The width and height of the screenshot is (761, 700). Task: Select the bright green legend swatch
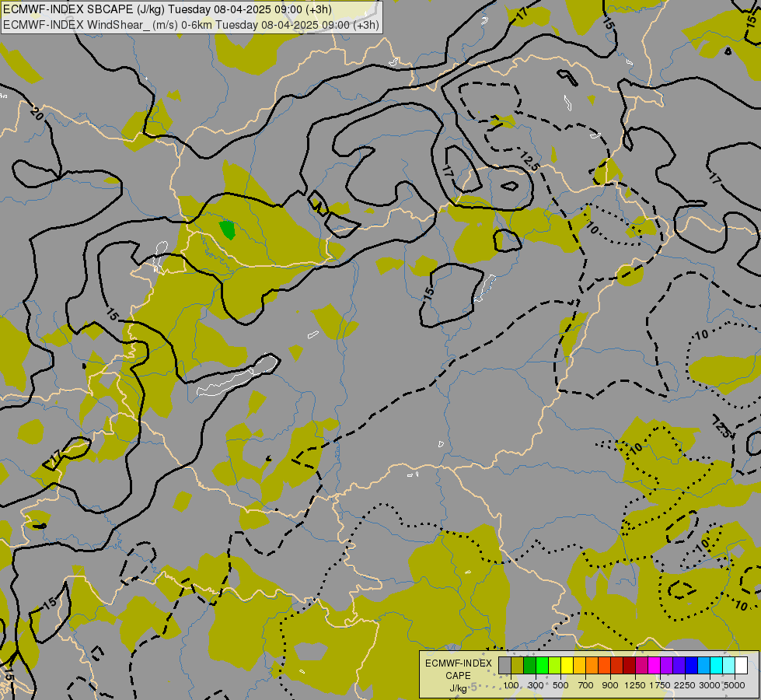click(542, 666)
